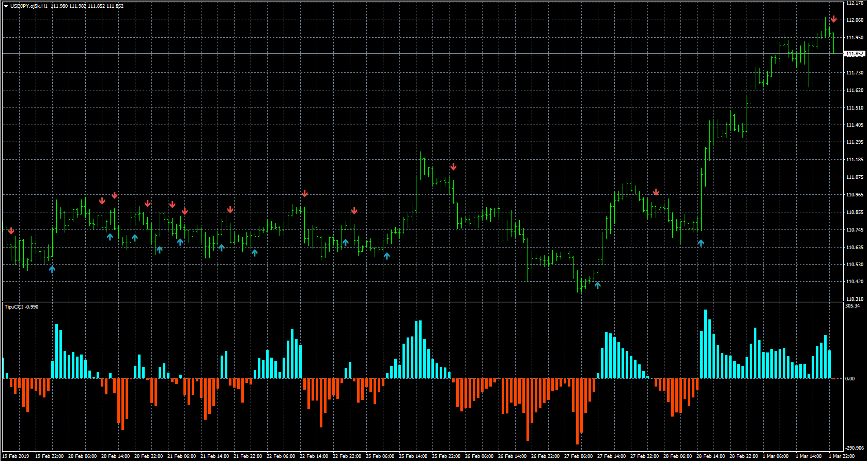The width and height of the screenshot is (868, 461).
Task: Click the 1 Mar 22:00 time axis label
Action: (842, 456)
